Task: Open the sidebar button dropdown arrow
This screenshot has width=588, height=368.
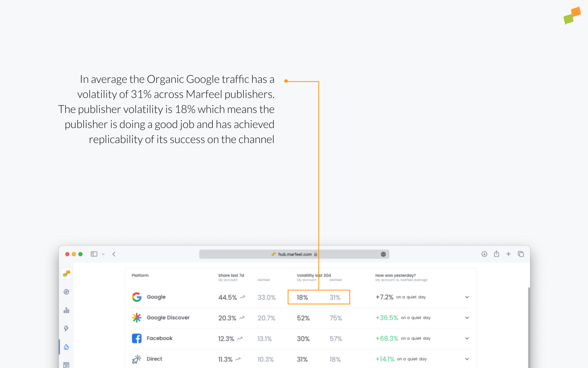Action: click(103, 254)
